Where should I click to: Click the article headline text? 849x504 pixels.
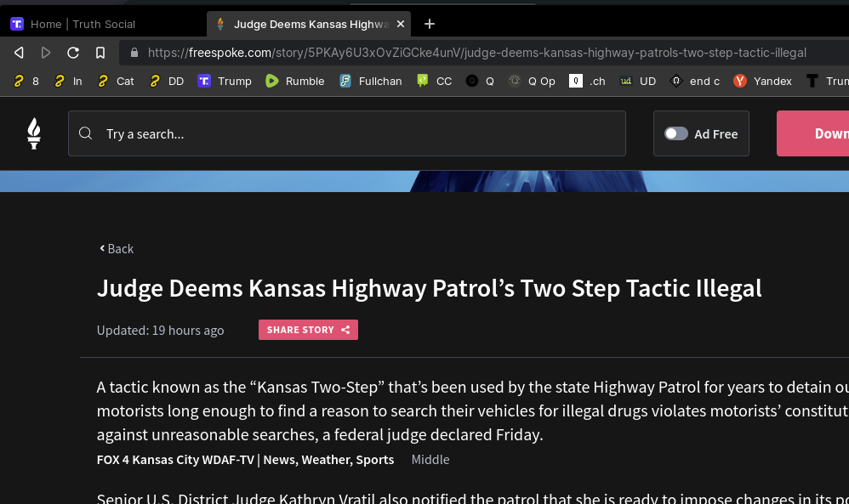pyautogui.click(x=430, y=288)
